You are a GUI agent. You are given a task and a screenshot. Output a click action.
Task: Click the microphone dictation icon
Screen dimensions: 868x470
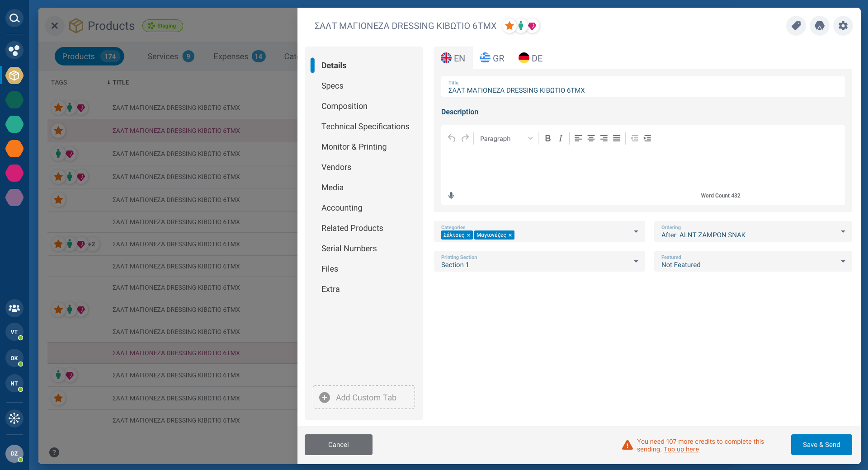pyautogui.click(x=451, y=196)
